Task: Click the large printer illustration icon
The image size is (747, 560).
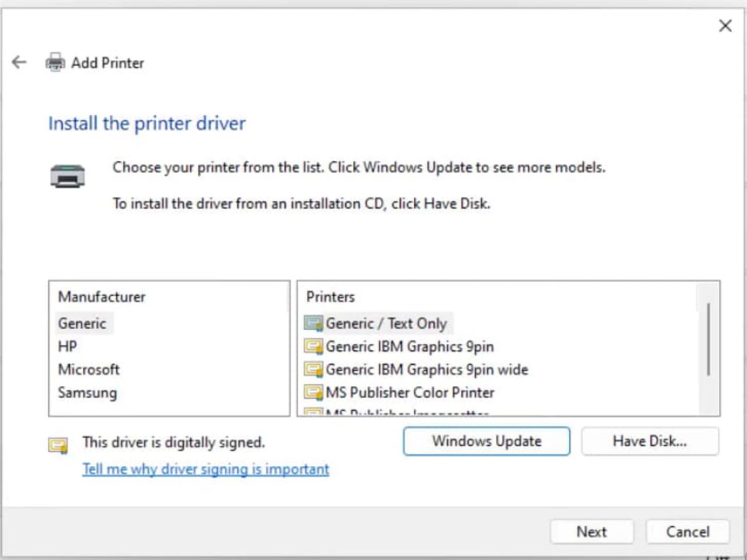Action: tap(68, 176)
